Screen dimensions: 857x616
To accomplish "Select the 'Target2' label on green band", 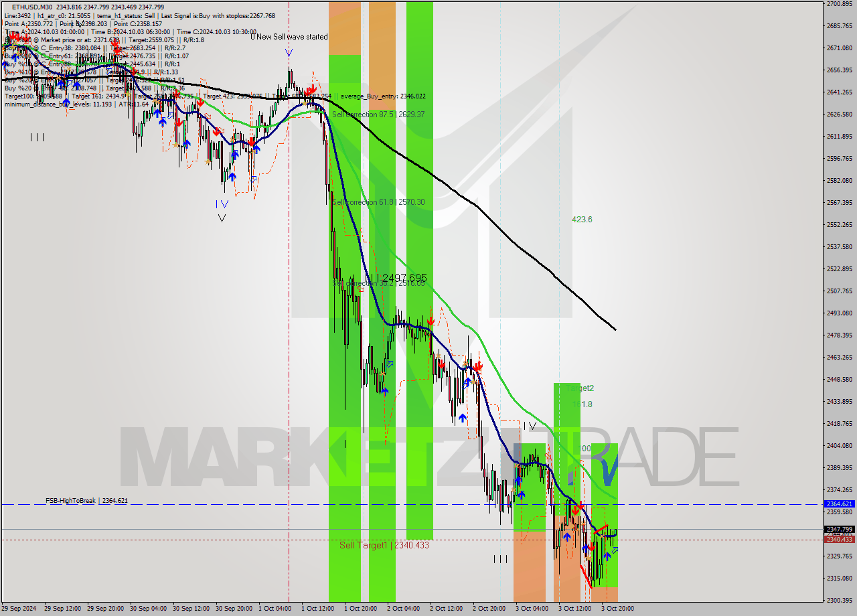I will (x=580, y=388).
